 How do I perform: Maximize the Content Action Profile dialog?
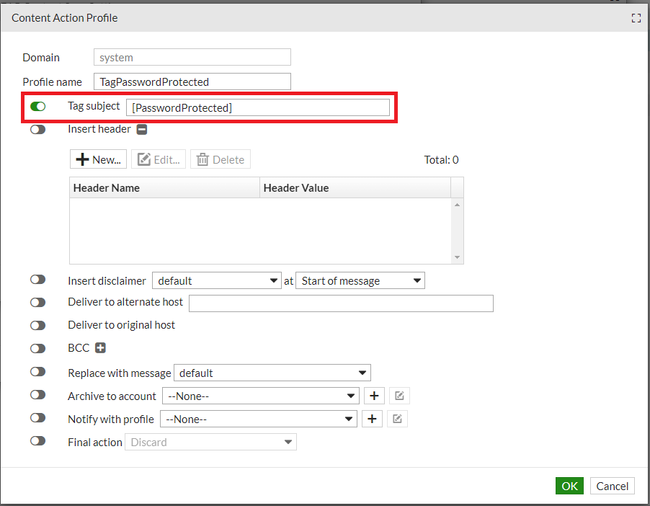tap(635, 18)
